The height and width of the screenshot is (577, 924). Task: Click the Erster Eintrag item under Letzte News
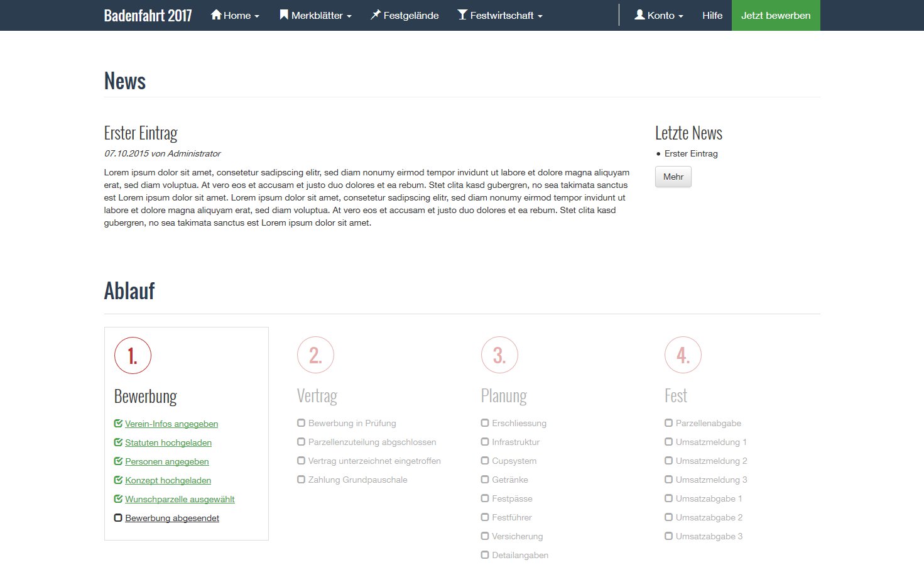[692, 153]
